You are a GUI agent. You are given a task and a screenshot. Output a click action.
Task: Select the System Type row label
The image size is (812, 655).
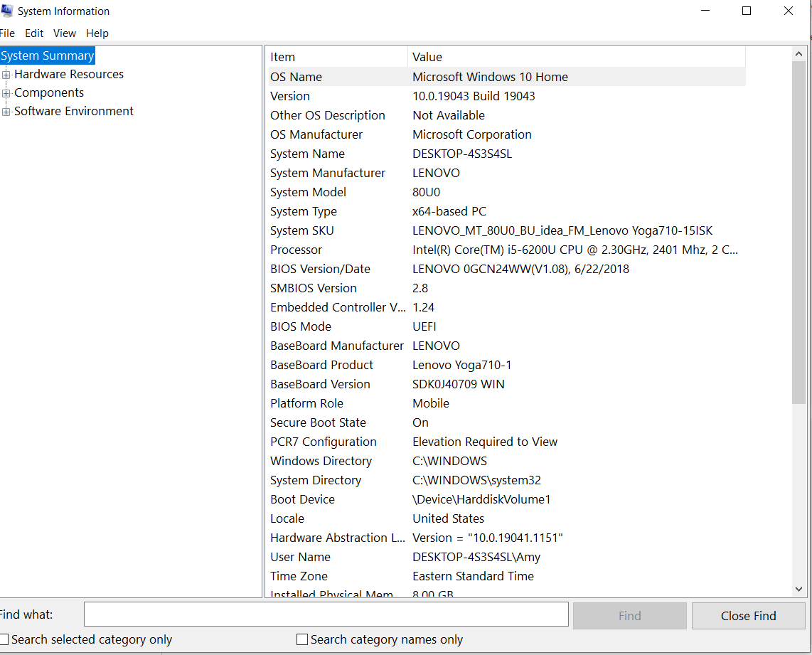[x=304, y=211]
